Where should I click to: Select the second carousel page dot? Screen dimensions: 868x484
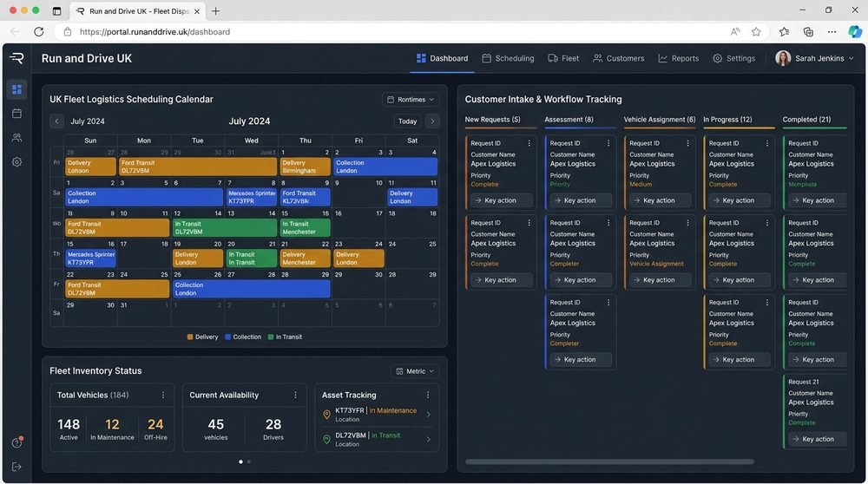(x=248, y=461)
